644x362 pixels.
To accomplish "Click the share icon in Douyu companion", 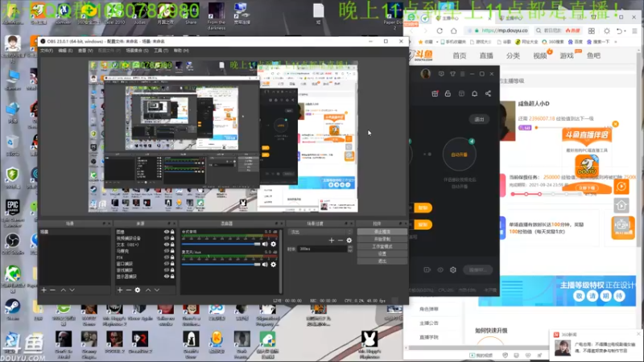I will (488, 93).
